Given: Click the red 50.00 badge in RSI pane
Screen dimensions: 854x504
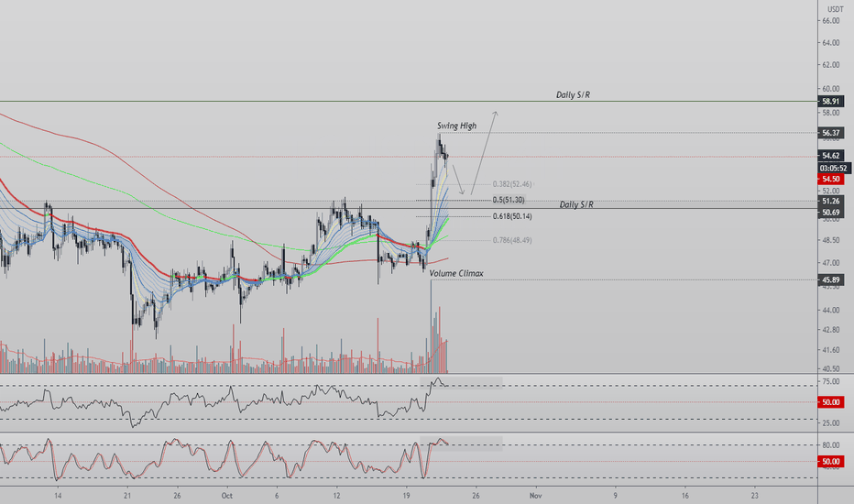Looking at the screenshot, I should (830, 402).
